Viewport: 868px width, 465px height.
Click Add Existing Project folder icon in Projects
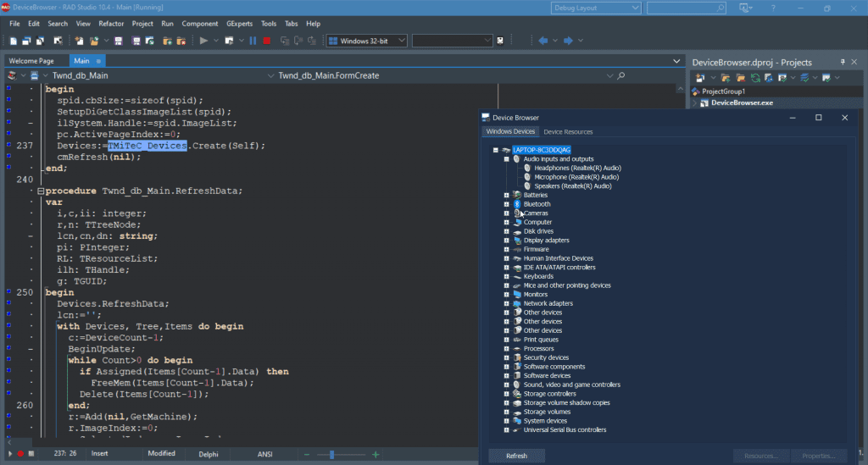726,78
